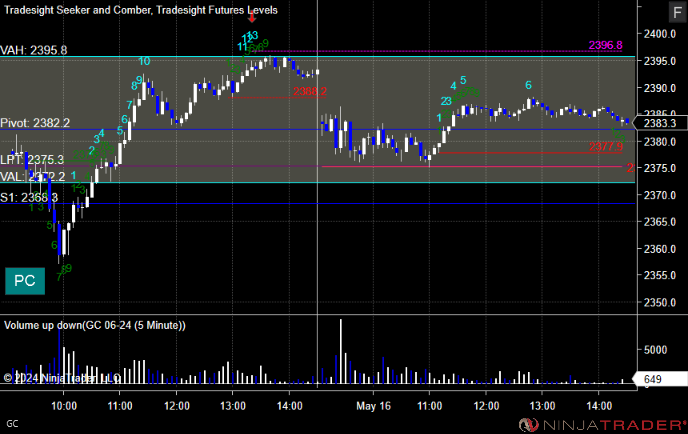Click the tallest white volume bar

341,352
